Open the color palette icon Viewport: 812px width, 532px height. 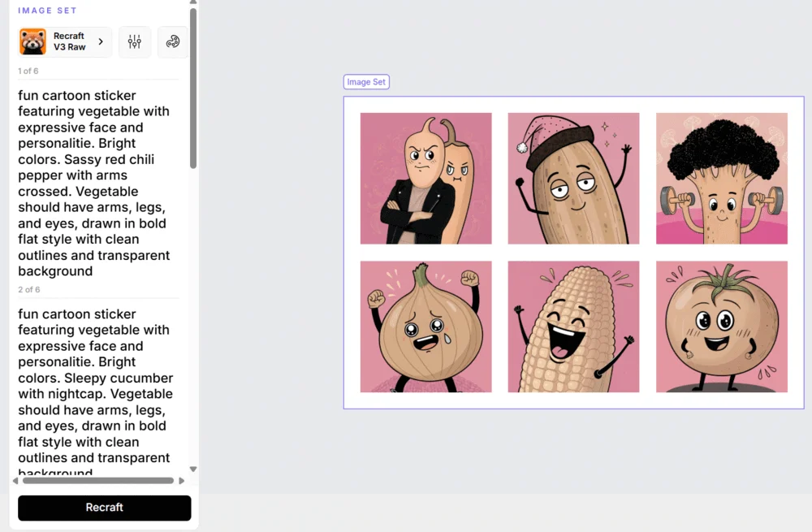point(172,41)
